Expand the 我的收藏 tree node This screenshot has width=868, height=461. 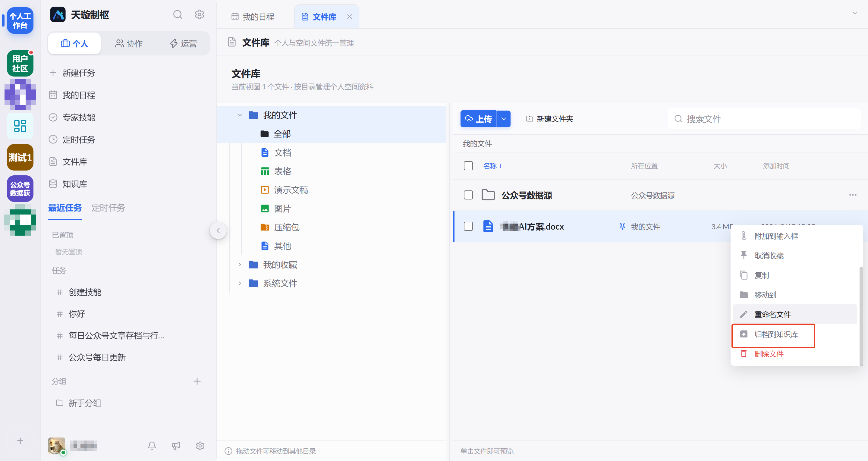[240, 265]
